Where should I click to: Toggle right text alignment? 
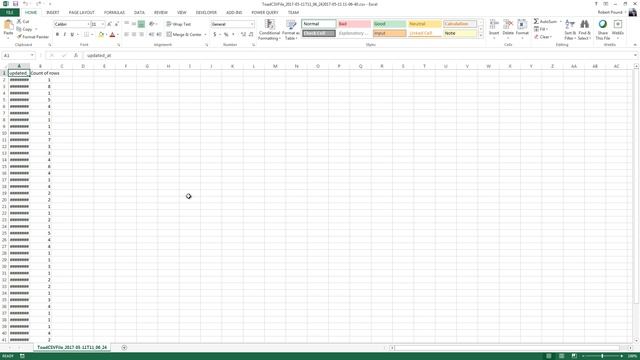pyautogui.click(x=141, y=35)
